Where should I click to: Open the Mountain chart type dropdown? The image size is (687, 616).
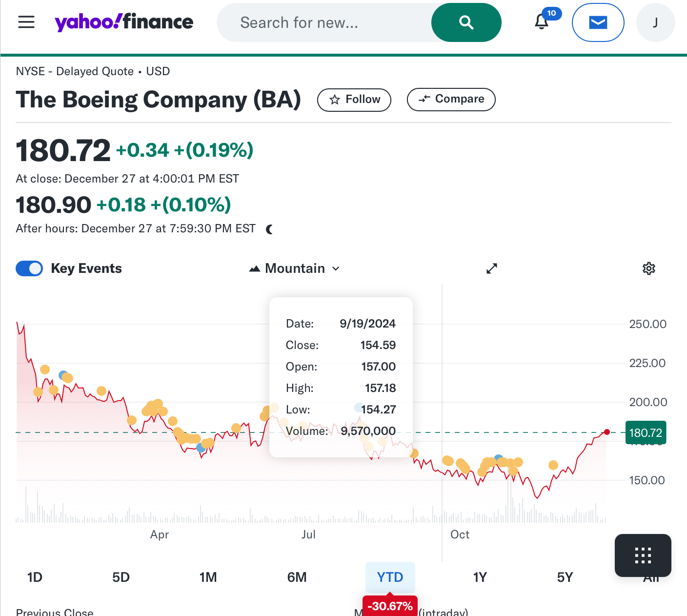point(295,268)
